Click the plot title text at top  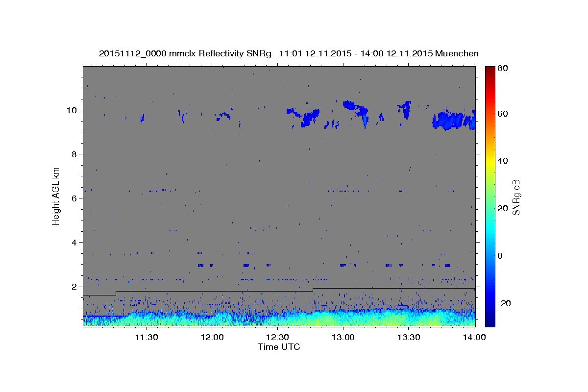coord(289,53)
